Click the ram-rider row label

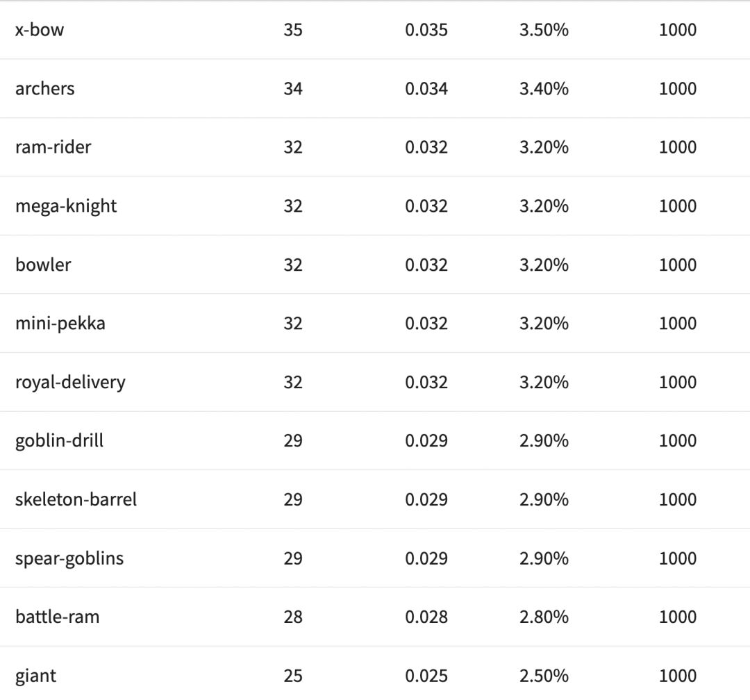pos(53,147)
